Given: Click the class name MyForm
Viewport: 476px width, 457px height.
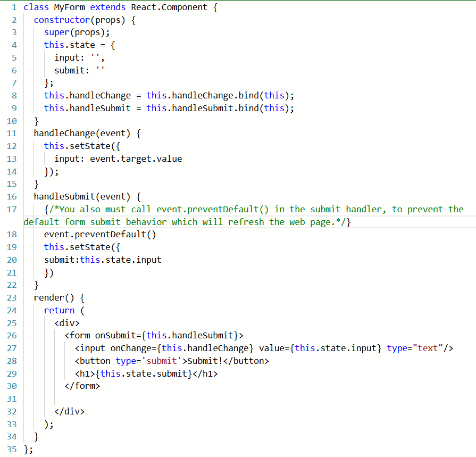Looking at the screenshot, I should 70,7.
